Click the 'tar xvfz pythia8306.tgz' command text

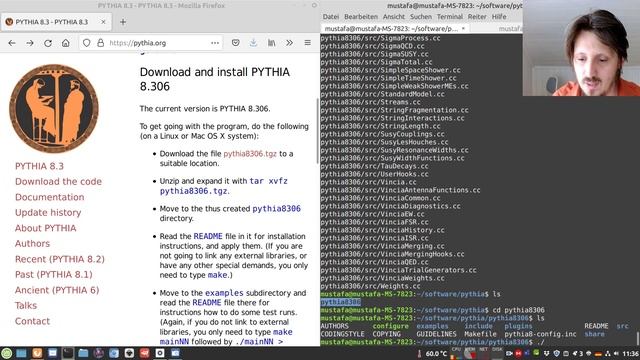(x=224, y=186)
